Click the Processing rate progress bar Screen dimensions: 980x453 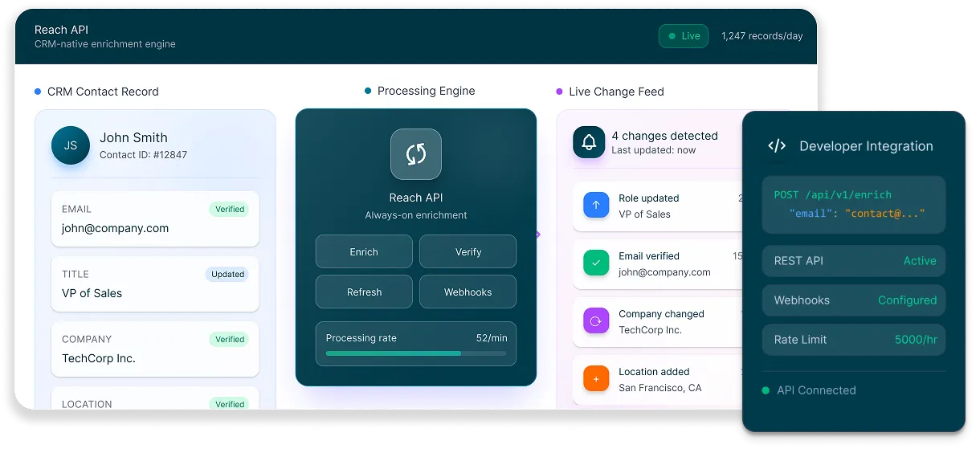[x=416, y=353]
